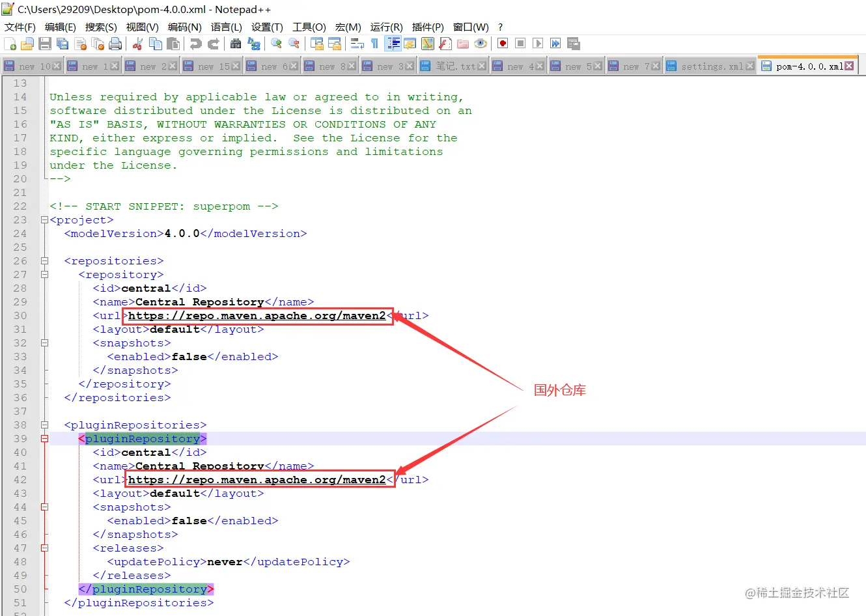Collapse repository block at line 27
Viewport: 866px width, 616px height.
pos(44,275)
